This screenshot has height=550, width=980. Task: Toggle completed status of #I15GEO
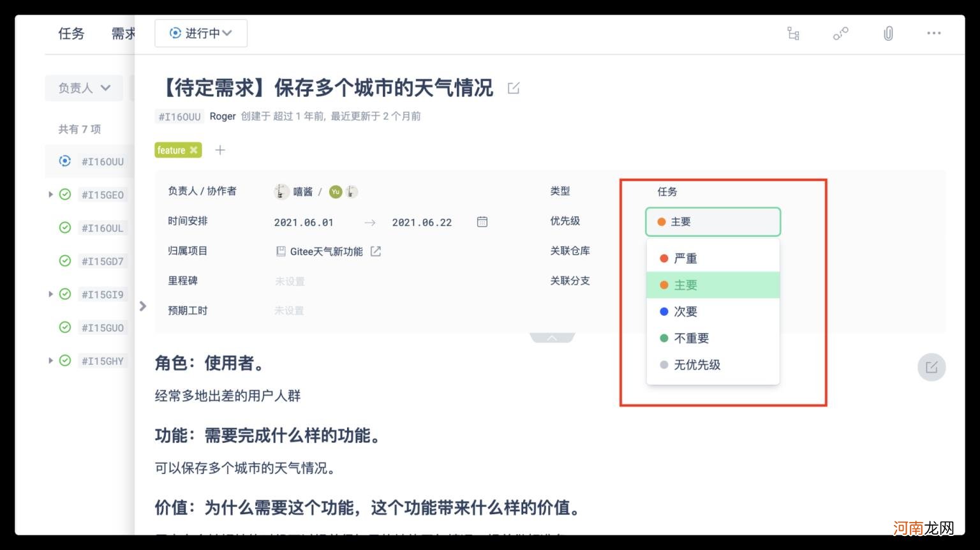(x=65, y=194)
